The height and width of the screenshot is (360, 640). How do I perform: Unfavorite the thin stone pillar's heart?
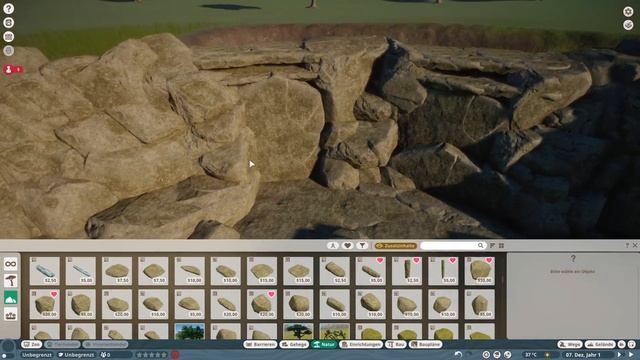pyautogui.click(x=452, y=260)
